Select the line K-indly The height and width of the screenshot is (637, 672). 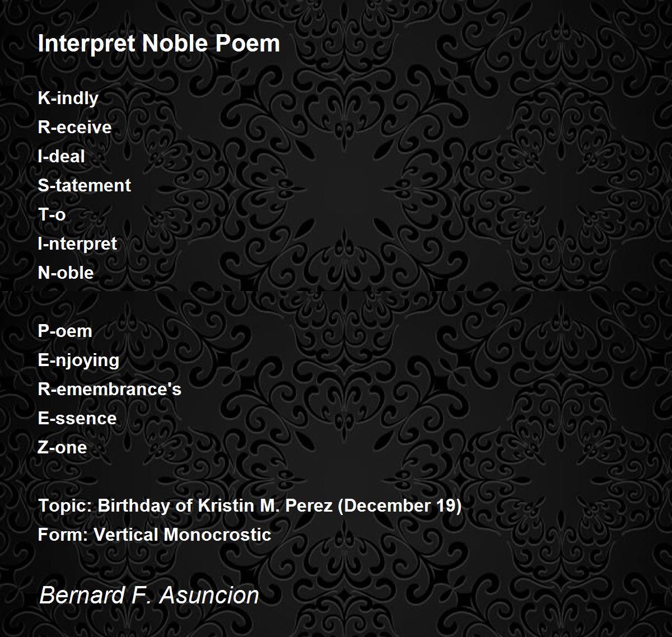click(68, 99)
